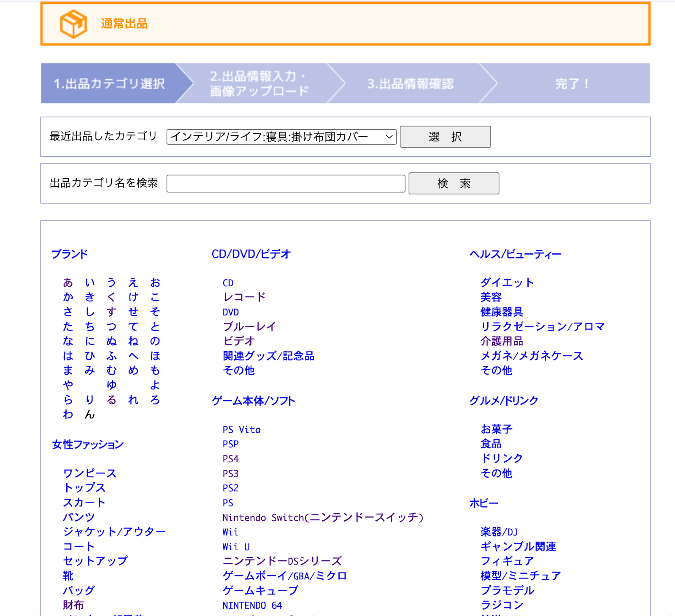Image resolution: width=675 pixels, height=616 pixels.
Task: Open the お菓子 category link
Action: point(497,429)
